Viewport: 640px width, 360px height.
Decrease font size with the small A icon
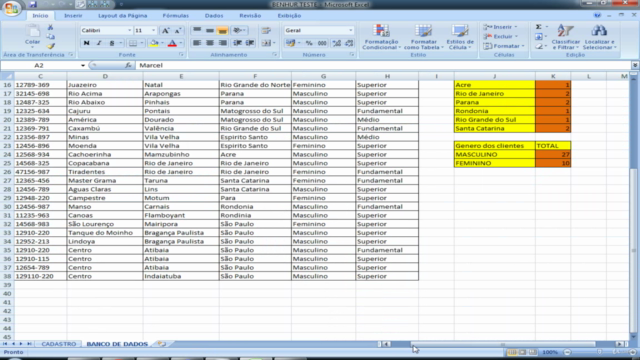(178, 31)
